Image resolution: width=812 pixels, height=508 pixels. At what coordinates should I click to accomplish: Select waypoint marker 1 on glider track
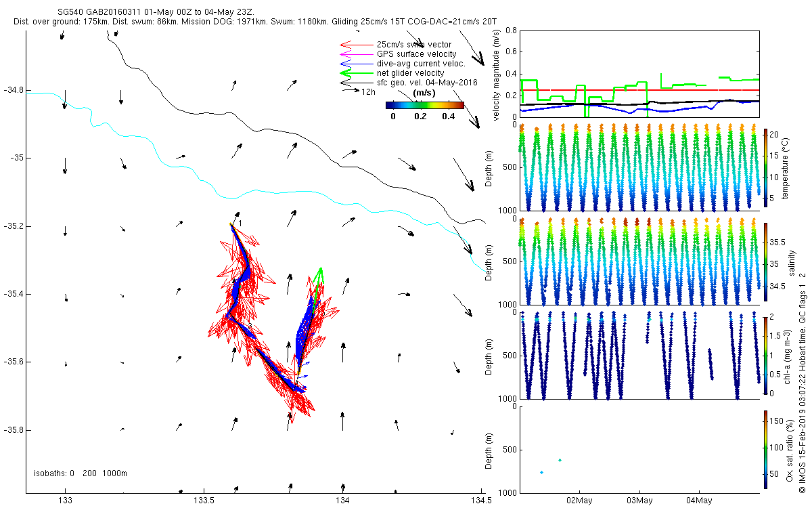click(231, 224)
